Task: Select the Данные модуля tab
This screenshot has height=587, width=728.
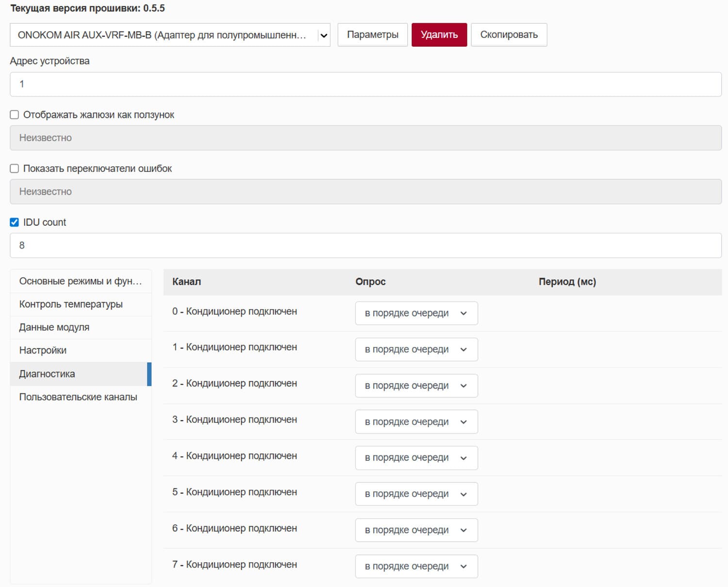Action: point(54,327)
